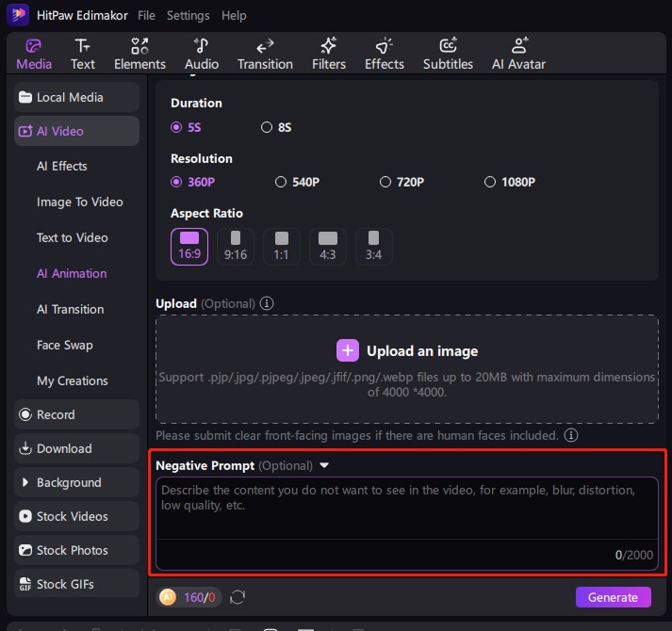The image size is (672, 631).
Task: Open the Media tab icon
Action: (x=33, y=46)
